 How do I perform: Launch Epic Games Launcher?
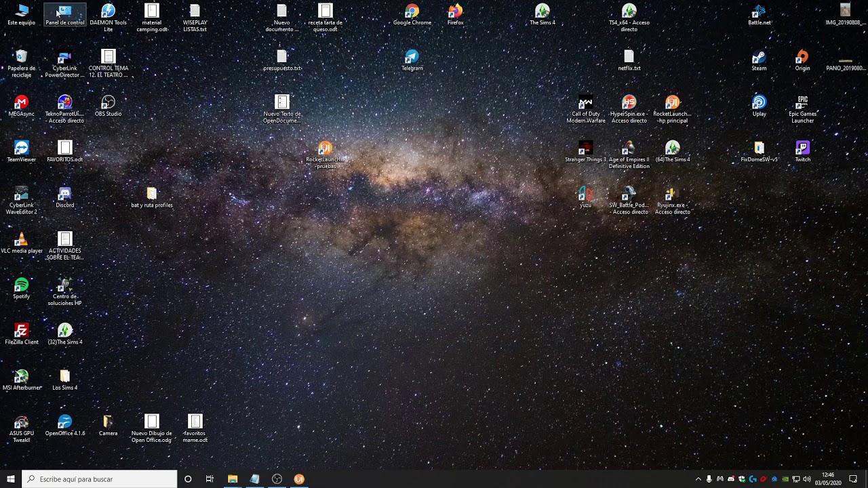[x=803, y=109]
